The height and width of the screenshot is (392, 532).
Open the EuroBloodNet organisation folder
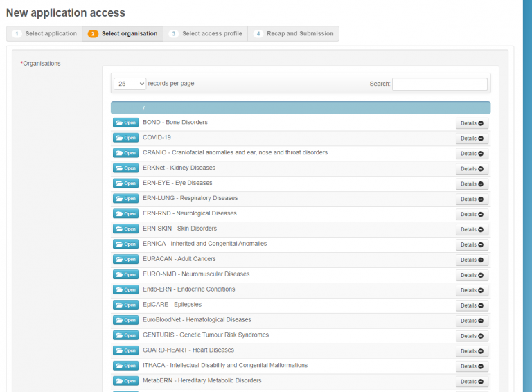pos(125,320)
